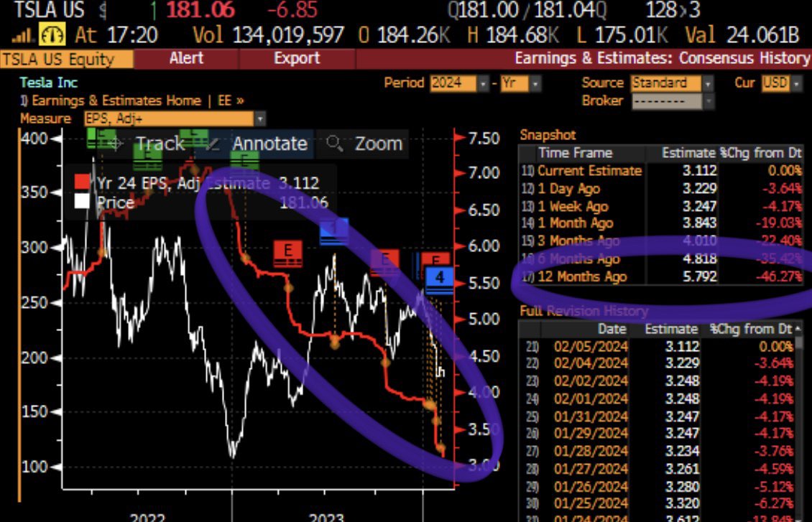Screen dimensions: 812x522
Task: Click the Date column header in revision history
Action: coord(612,329)
